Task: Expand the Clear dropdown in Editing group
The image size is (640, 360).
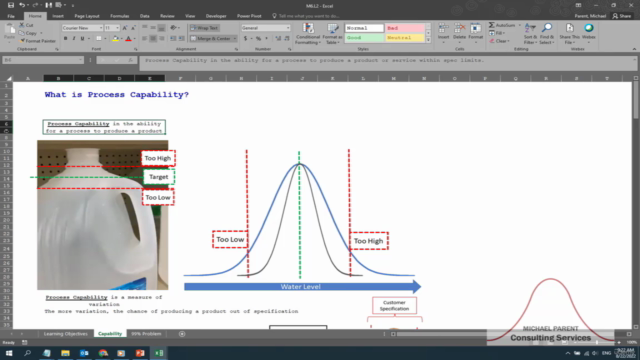Action: coord(509,41)
